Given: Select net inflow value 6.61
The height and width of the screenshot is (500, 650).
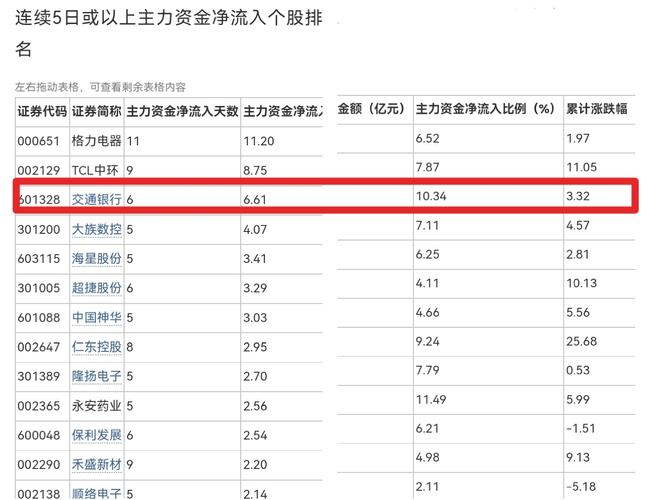Looking at the screenshot, I should (x=255, y=200).
